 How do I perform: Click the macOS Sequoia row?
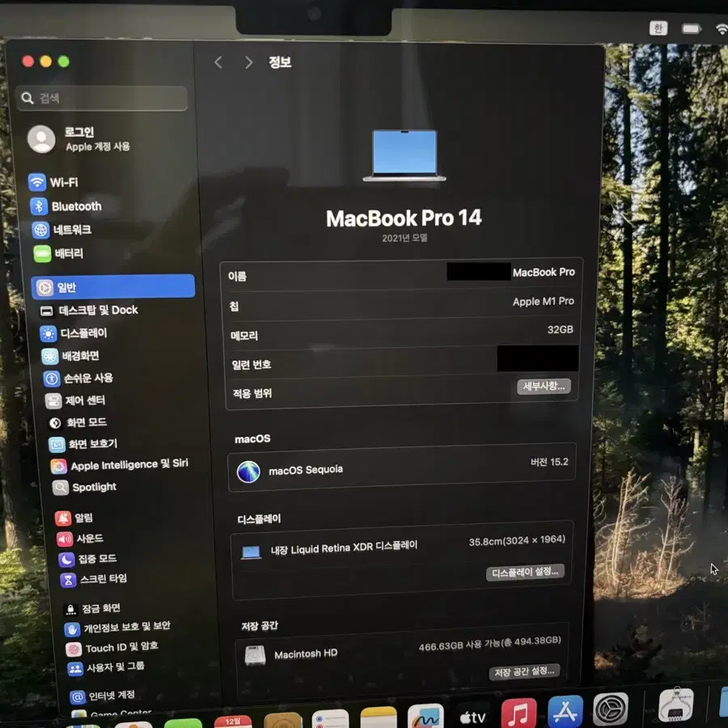click(x=401, y=467)
